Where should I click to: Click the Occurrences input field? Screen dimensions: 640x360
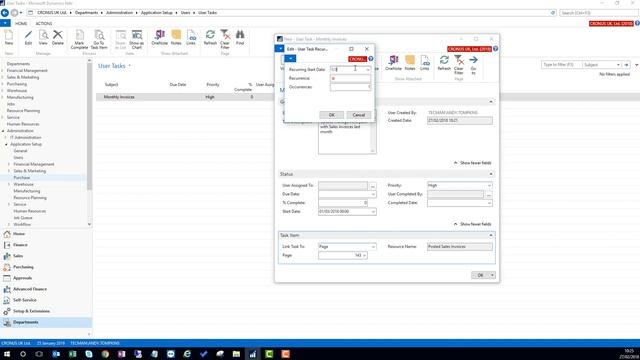point(350,87)
